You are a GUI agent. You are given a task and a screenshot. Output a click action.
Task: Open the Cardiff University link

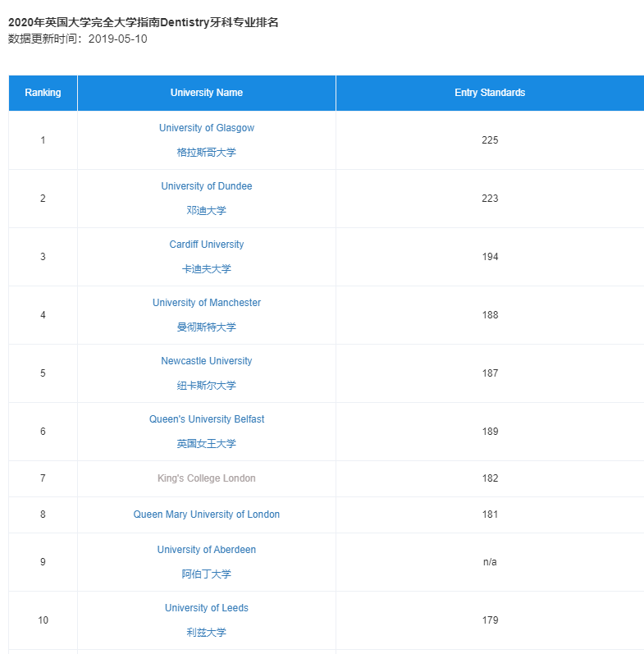click(x=207, y=245)
